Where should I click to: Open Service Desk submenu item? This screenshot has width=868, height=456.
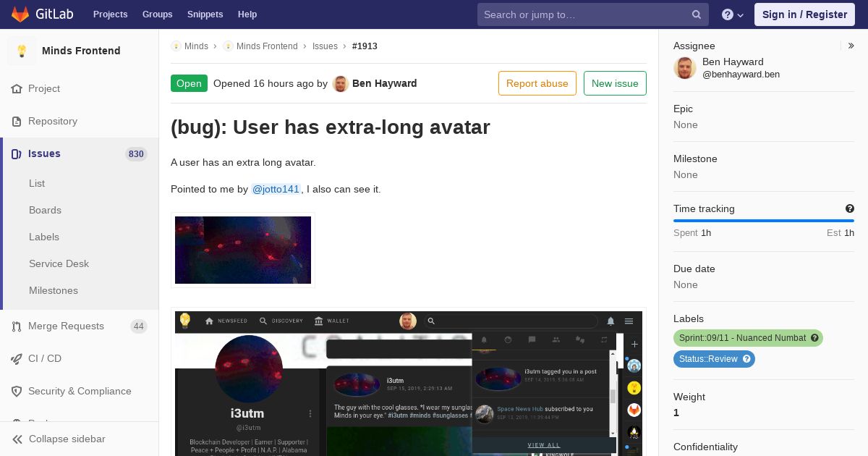click(x=59, y=263)
